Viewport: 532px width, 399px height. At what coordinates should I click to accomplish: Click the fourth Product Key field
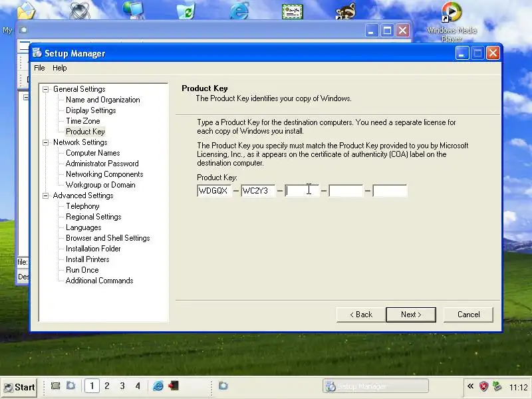346,191
